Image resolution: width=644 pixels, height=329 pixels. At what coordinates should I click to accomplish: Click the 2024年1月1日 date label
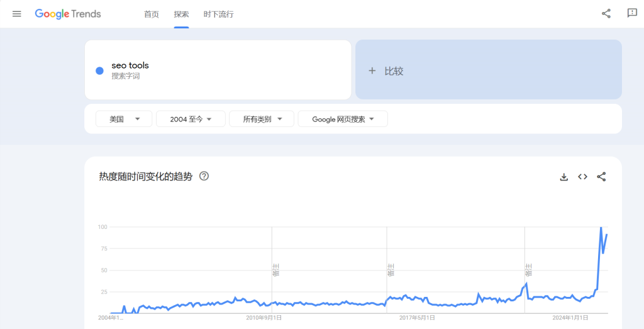click(570, 318)
